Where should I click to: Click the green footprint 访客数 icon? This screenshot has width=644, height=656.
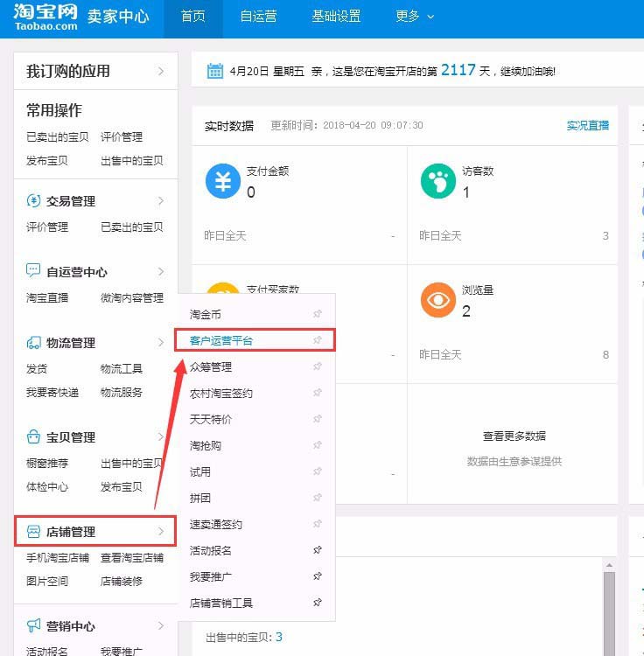pos(438,181)
